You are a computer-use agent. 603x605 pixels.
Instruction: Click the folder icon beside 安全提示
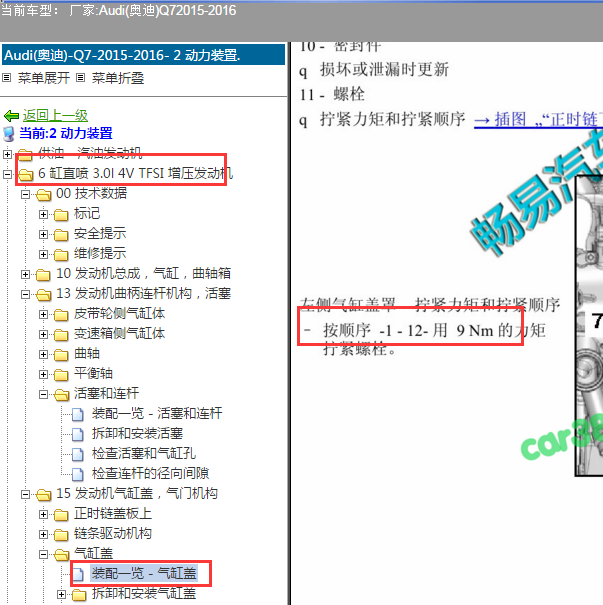(61, 235)
